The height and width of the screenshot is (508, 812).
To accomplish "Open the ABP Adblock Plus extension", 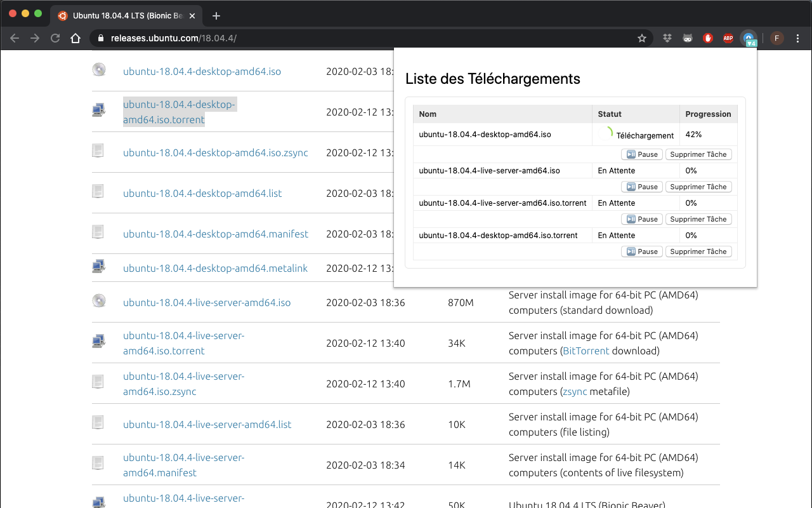I will [x=728, y=38].
